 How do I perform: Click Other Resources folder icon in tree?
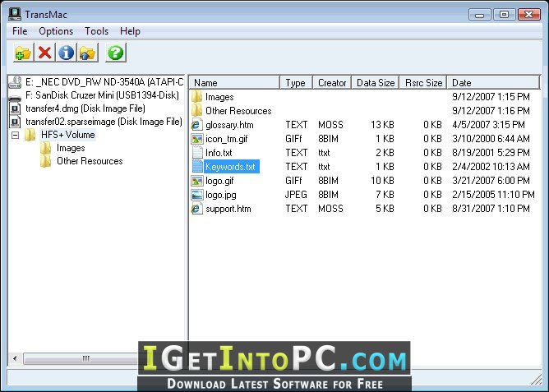tap(45, 161)
